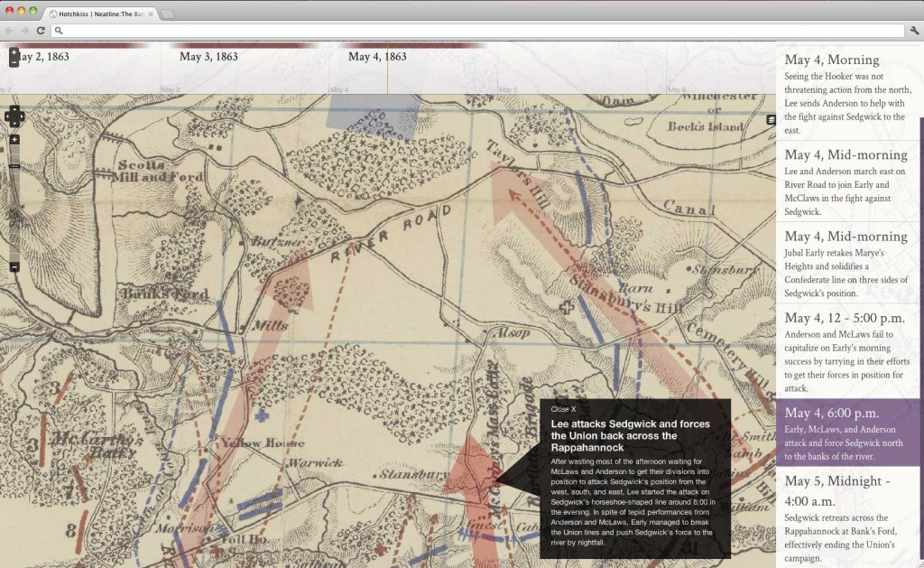Pan the map north with up arrow
Viewport: 924px width, 568px height.
pyautogui.click(x=14, y=109)
